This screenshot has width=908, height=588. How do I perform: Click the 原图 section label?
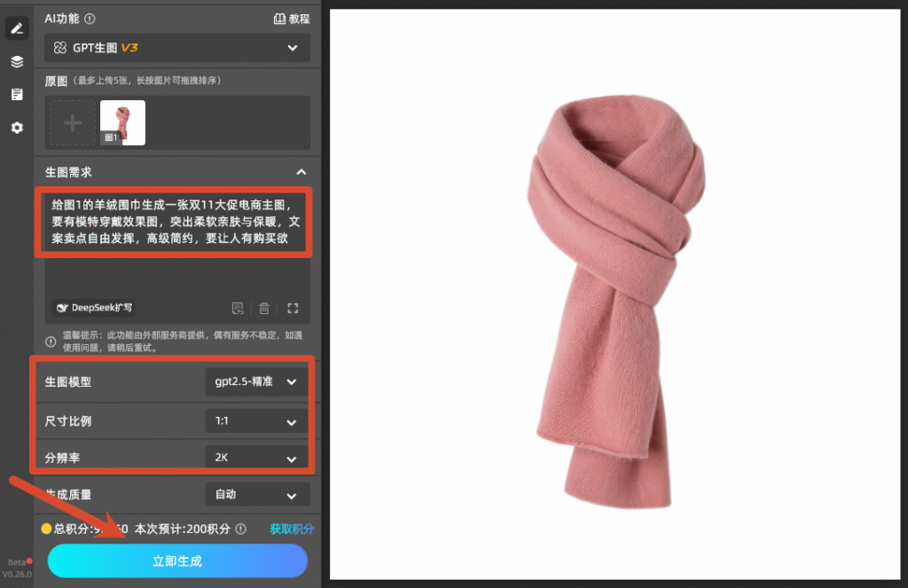56,81
